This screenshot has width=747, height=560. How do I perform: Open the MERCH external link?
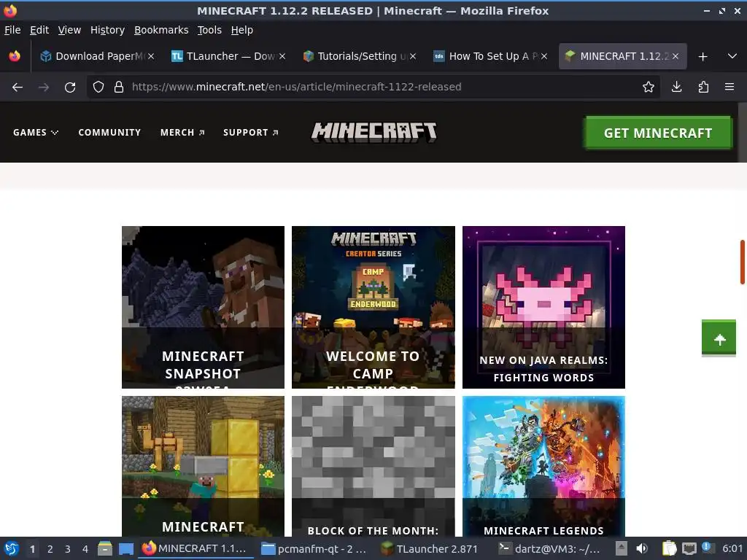point(182,133)
